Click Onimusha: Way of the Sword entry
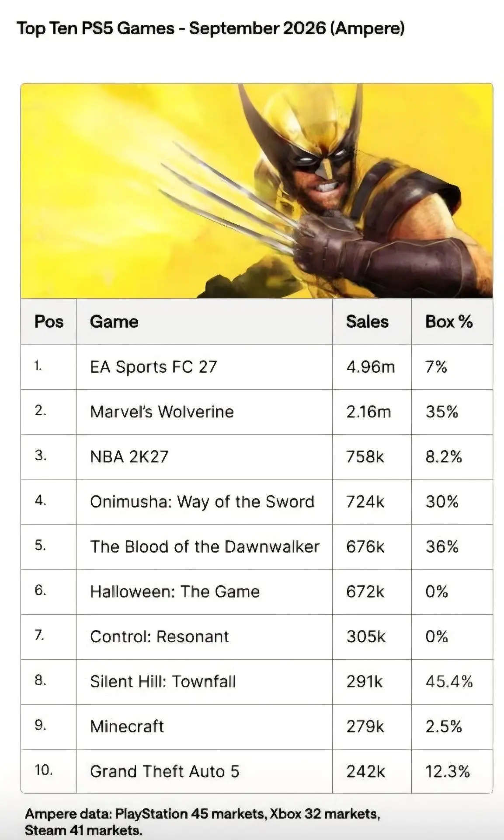 point(202,502)
